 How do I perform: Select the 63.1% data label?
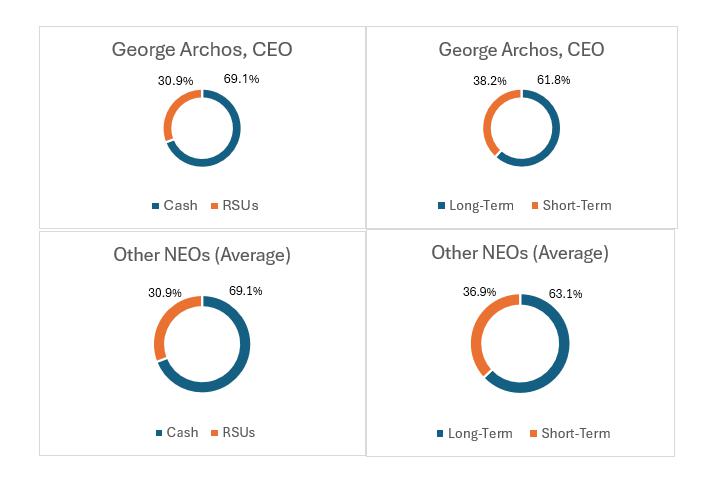point(563,294)
